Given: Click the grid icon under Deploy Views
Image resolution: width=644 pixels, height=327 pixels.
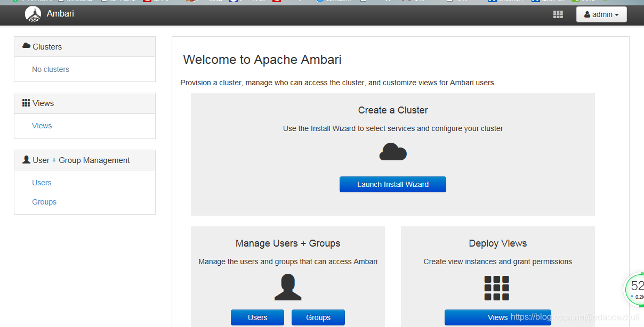Looking at the screenshot, I should pos(497,288).
